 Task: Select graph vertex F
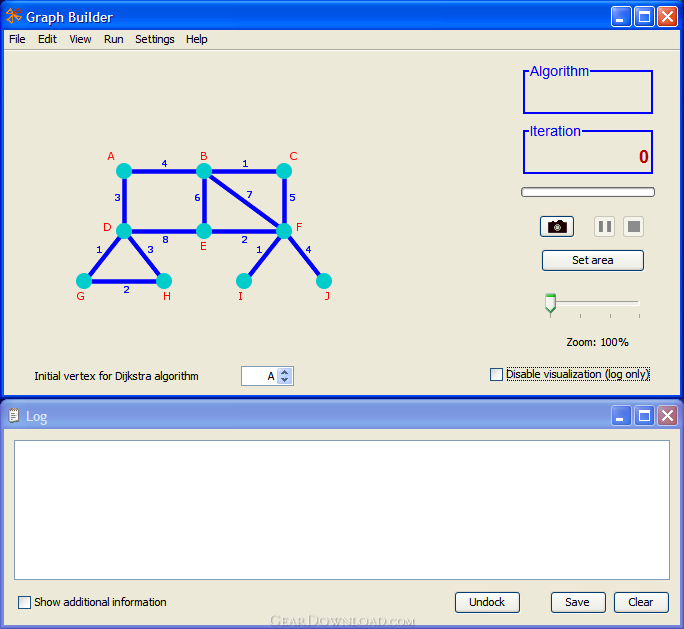pos(284,231)
